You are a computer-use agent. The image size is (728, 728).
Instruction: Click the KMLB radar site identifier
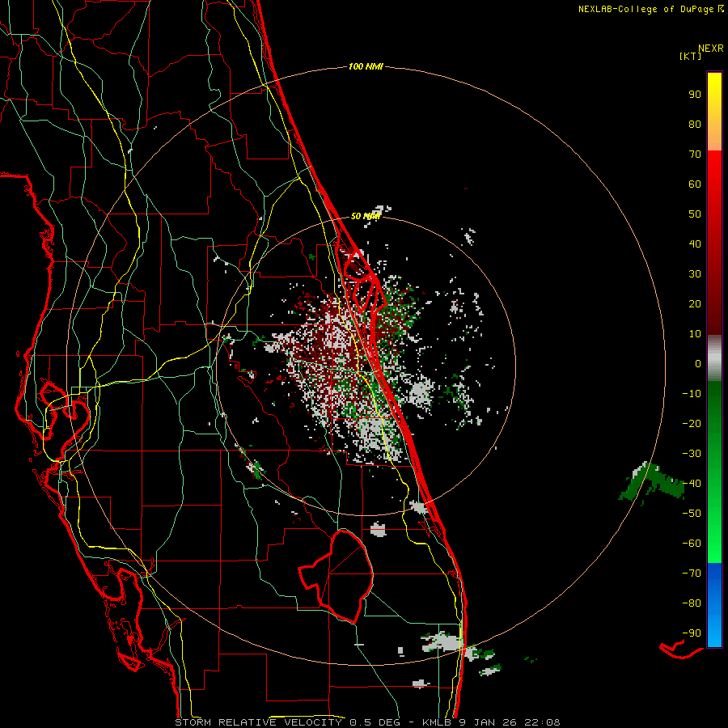pyautogui.click(x=437, y=722)
